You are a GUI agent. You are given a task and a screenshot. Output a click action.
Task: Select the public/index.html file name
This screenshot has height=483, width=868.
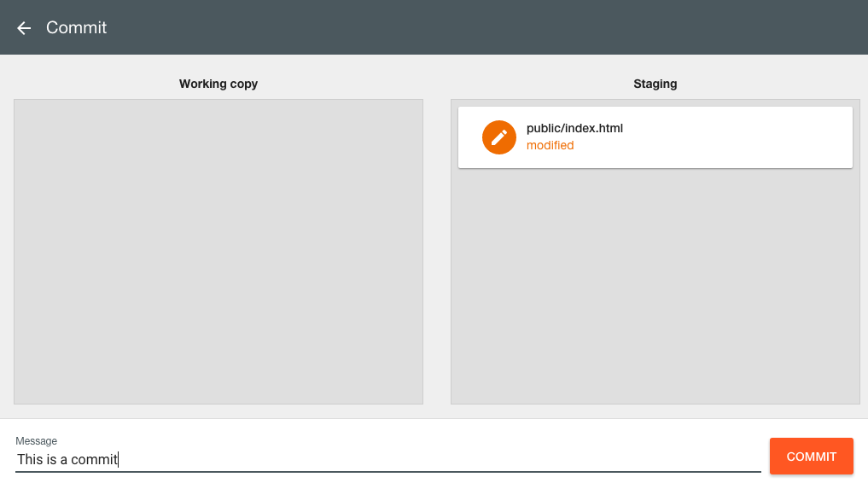pos(574,128)
